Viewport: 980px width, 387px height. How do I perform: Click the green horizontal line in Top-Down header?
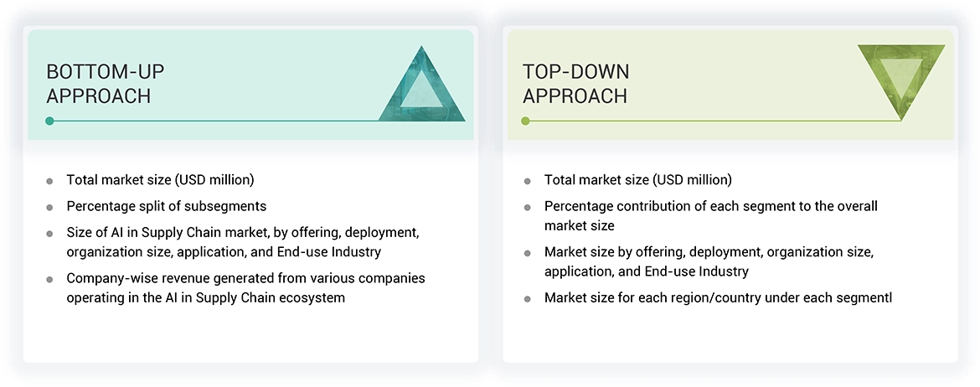[712, 121]
